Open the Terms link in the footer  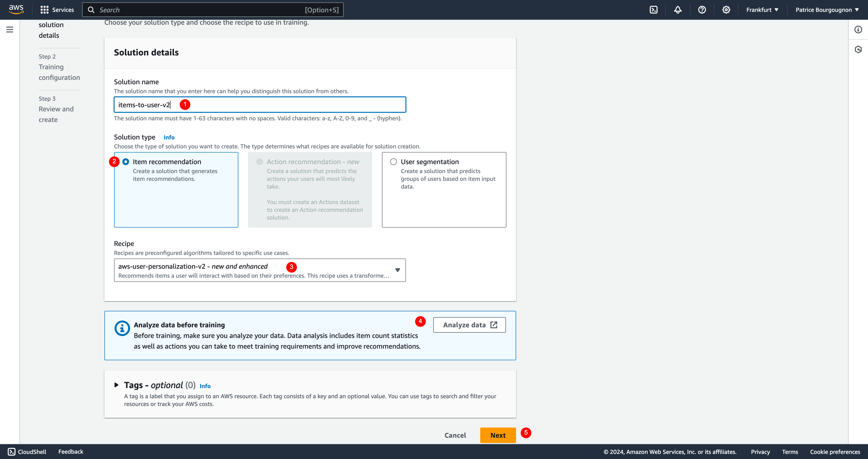coord(790,452)
